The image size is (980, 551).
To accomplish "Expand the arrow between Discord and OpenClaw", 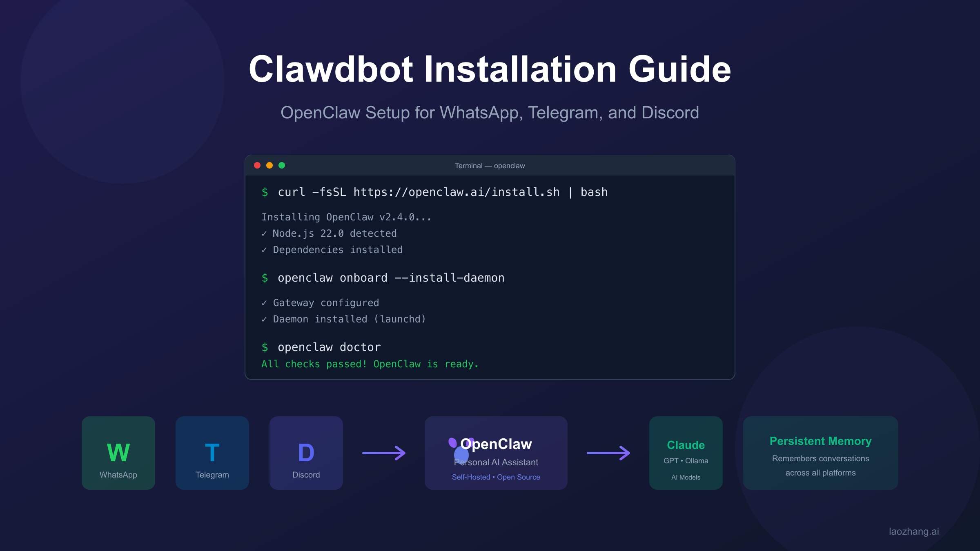I will [x=384, y=452].
